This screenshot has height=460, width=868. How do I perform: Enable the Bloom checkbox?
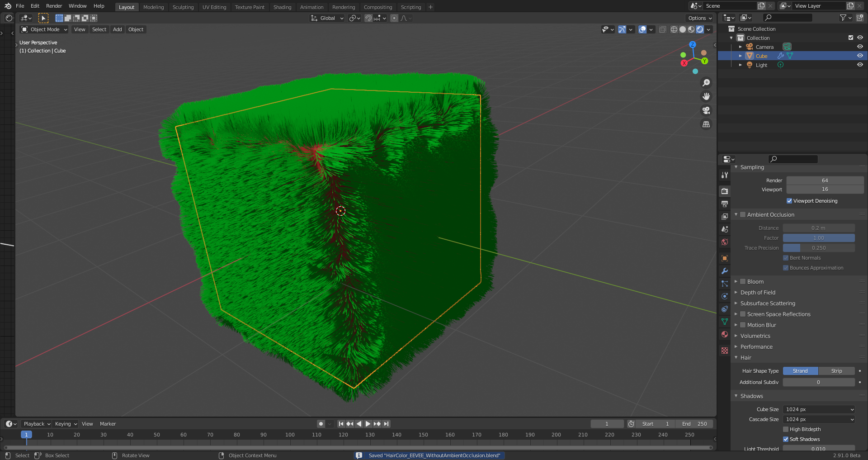point(743,281)
